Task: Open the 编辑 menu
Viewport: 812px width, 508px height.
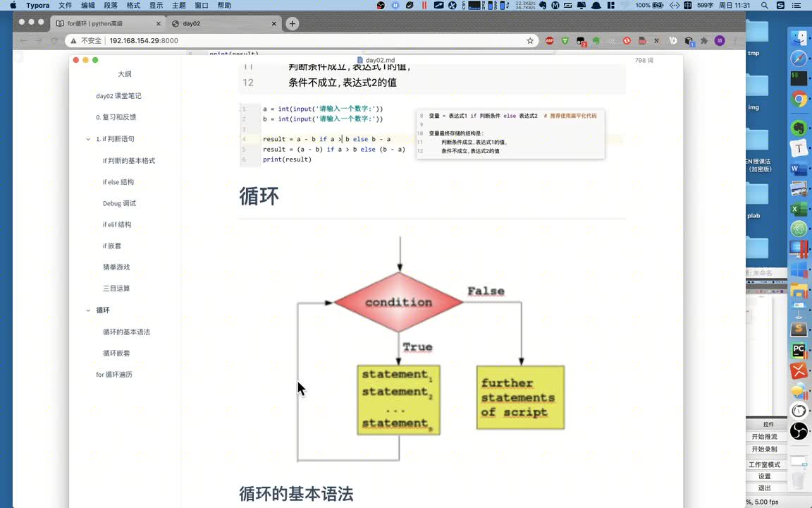Action: click(88, 5)
